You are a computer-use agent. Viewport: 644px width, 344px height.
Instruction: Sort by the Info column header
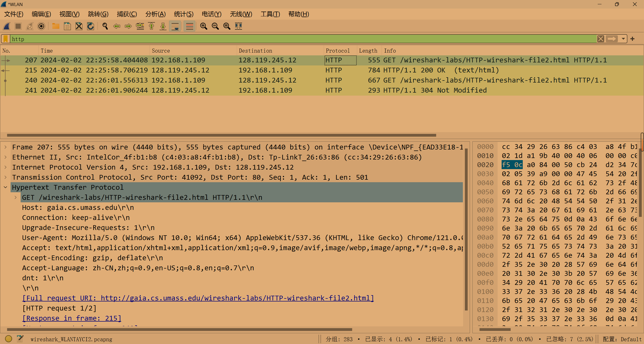click(513, 51)
